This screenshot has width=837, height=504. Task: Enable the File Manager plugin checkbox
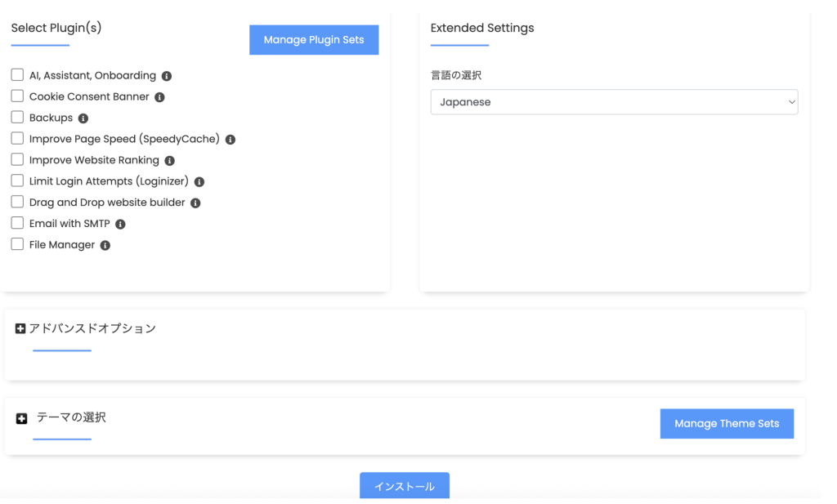[17, 244]
